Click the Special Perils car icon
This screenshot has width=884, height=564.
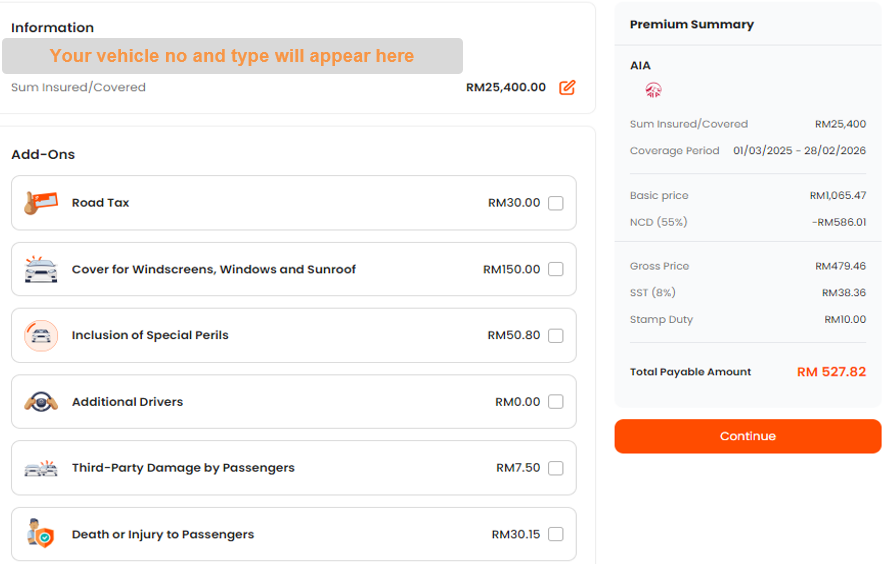[41, 336]
